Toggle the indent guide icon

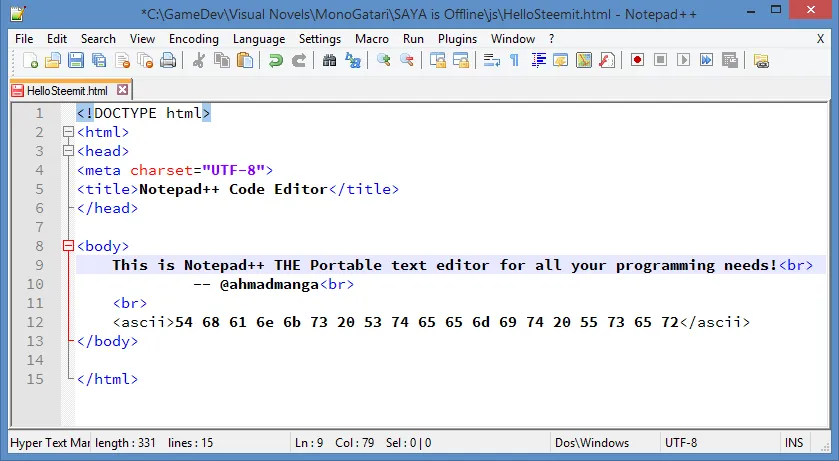(x=538, y=60)
